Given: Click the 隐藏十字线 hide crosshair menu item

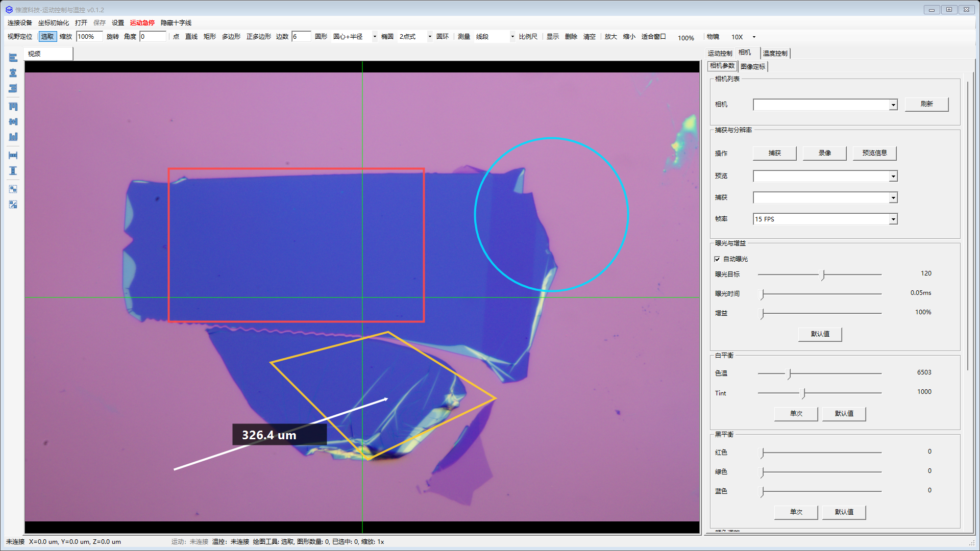Looking at the screenshot, I should point(176,22).
